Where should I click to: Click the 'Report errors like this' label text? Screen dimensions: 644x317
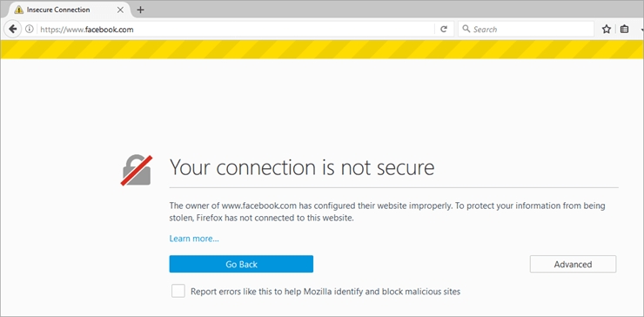(x=325, y=292)
